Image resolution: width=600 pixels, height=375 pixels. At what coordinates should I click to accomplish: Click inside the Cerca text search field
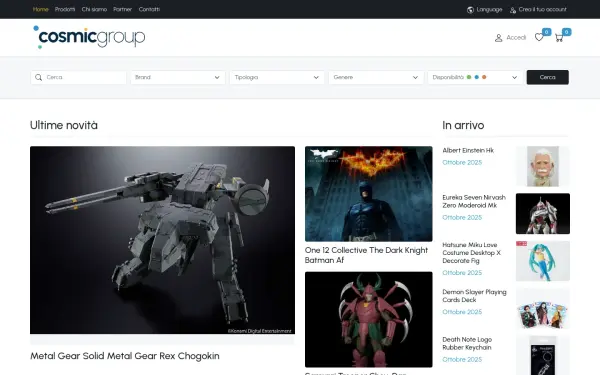78,77
